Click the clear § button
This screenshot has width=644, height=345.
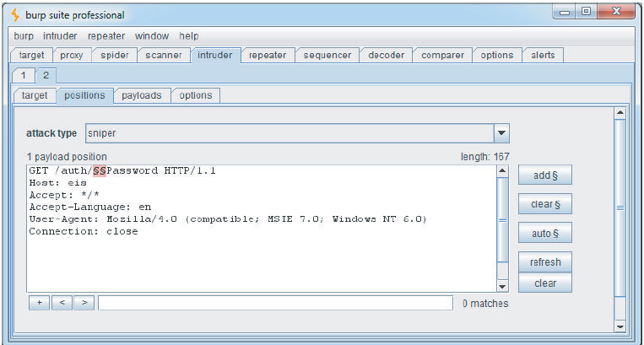point(545,204)
